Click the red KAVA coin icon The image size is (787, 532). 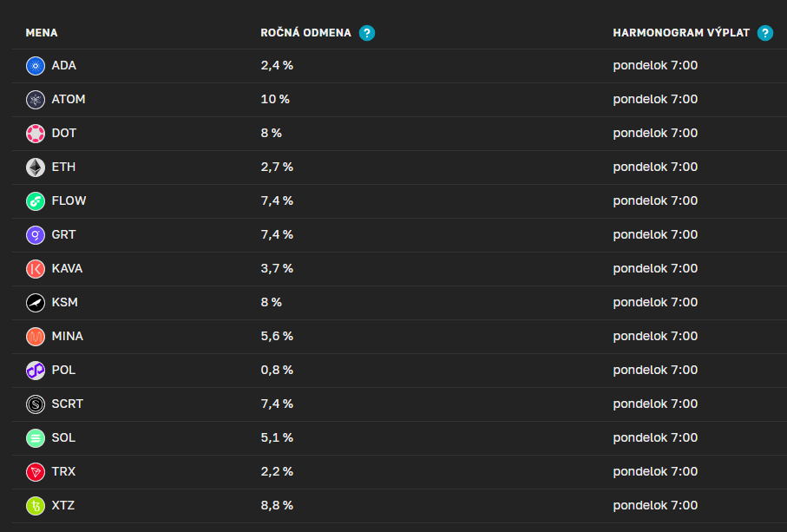36,269
